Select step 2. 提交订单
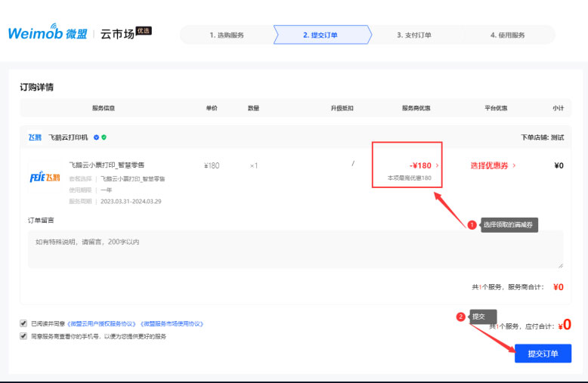This screenshot has height=383, width=588. click(320, 35)
